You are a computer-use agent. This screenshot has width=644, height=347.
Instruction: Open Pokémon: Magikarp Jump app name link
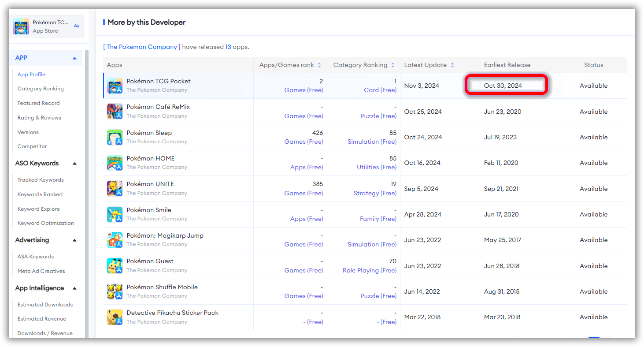165,235
